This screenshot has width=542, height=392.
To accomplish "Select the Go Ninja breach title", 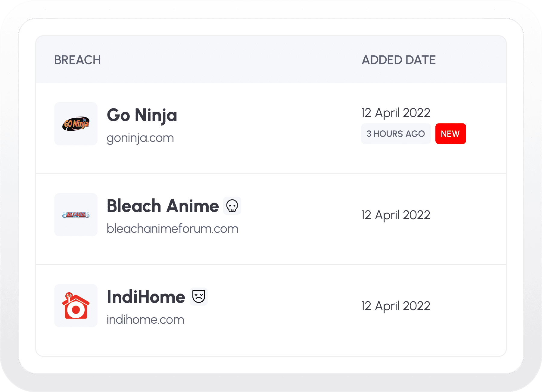I will [142, 115].
